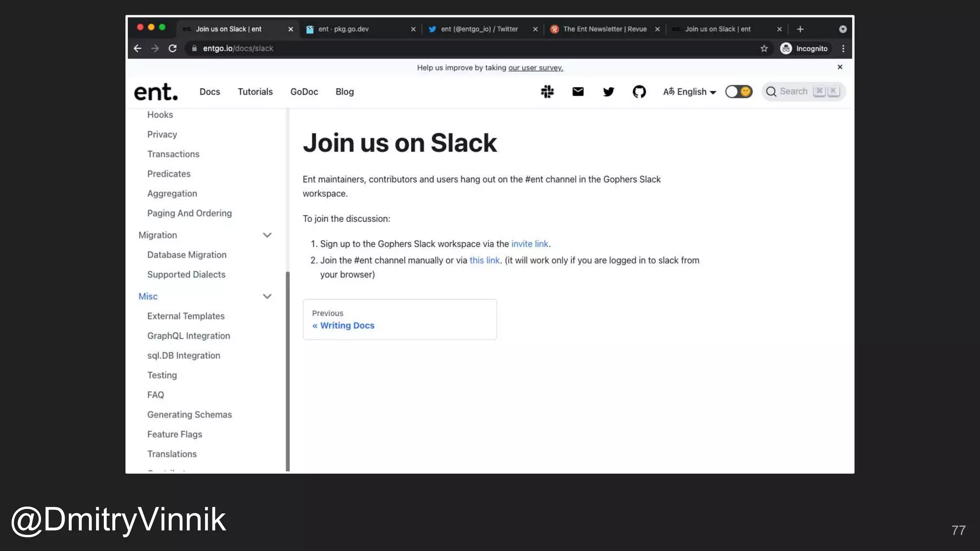980x551 pixels.
Task: Open the Slack icon in navbar
Action: click(547, 91)
